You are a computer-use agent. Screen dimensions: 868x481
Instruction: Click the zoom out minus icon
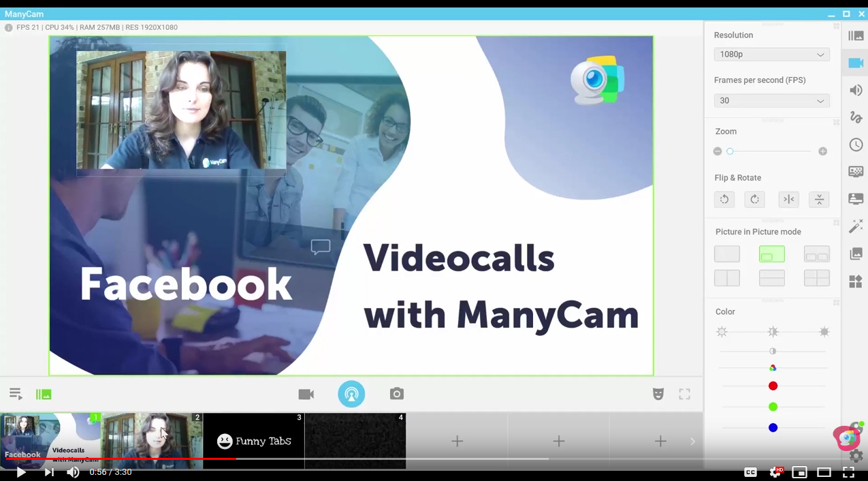(x=718, y=151)
